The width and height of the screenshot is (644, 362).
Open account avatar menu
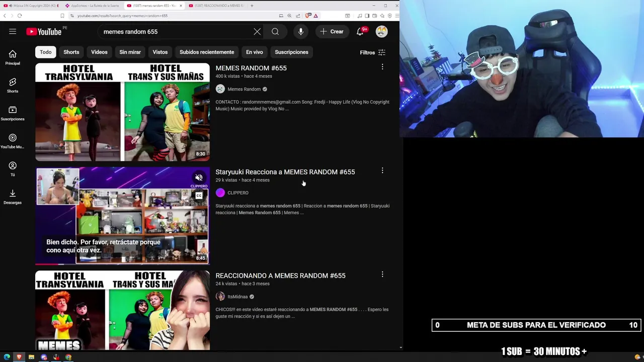click(x=382, y=32)
